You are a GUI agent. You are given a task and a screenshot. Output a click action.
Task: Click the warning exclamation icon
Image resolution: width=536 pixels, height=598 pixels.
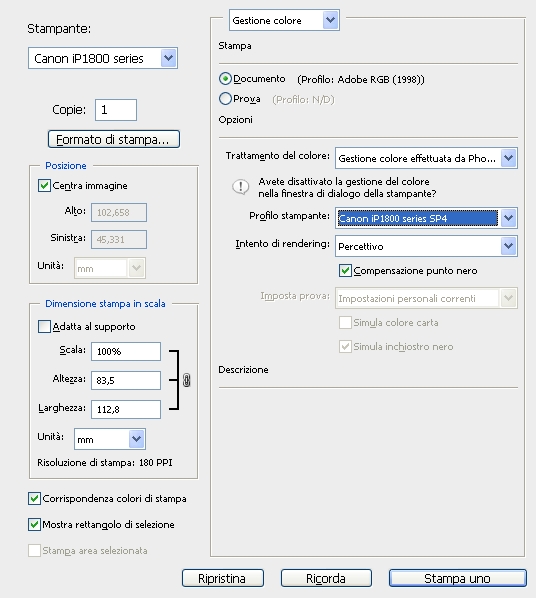tap(241, 187)
